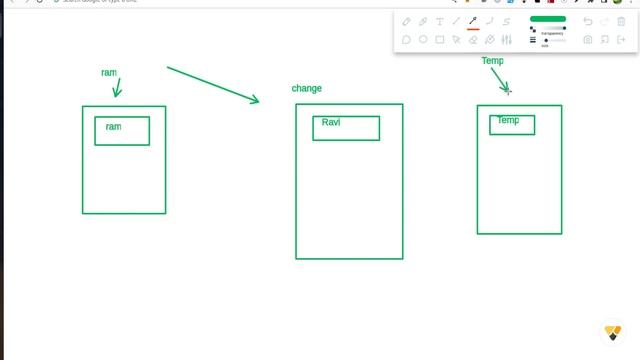Pick the polygon shape tool

pos(406,40)
